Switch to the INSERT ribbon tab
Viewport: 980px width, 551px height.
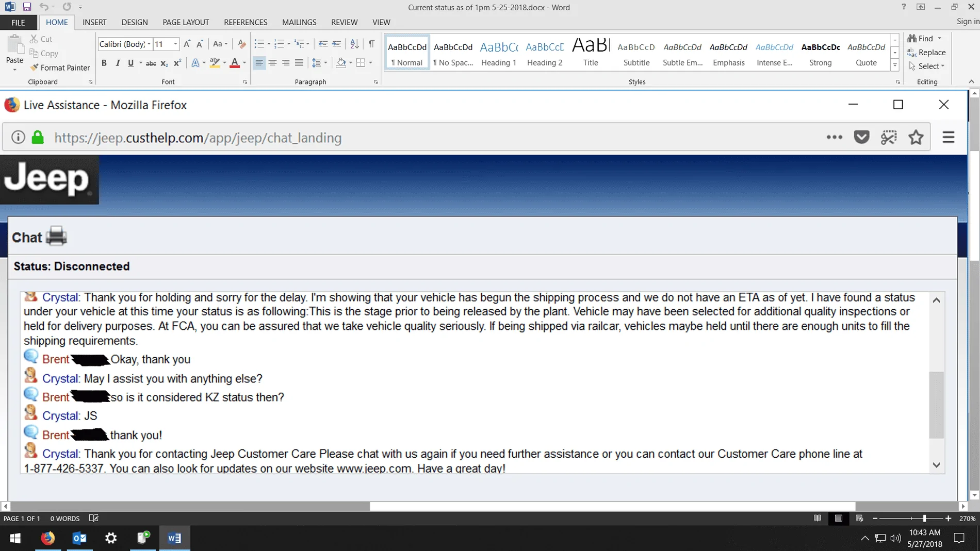tap(94, 22)
